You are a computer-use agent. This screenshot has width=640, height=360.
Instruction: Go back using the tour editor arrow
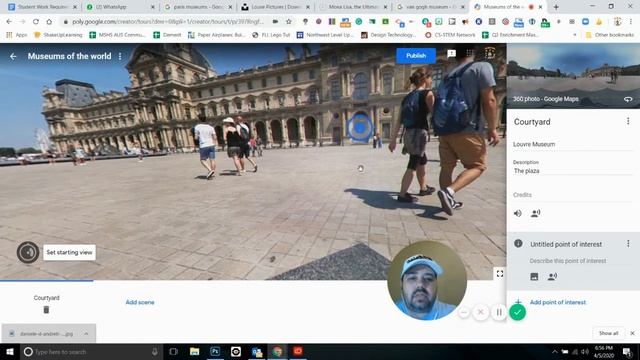click(13, 56)
